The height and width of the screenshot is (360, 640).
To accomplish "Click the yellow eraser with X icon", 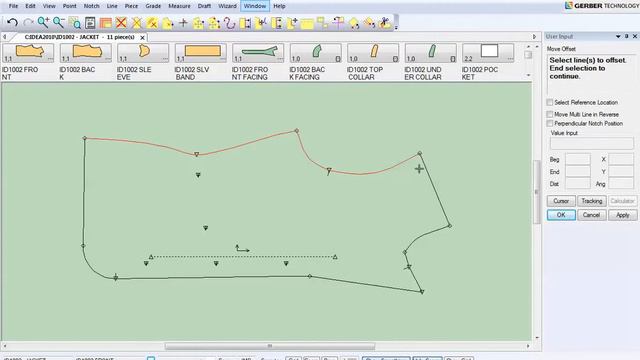I will pos(152,23).
